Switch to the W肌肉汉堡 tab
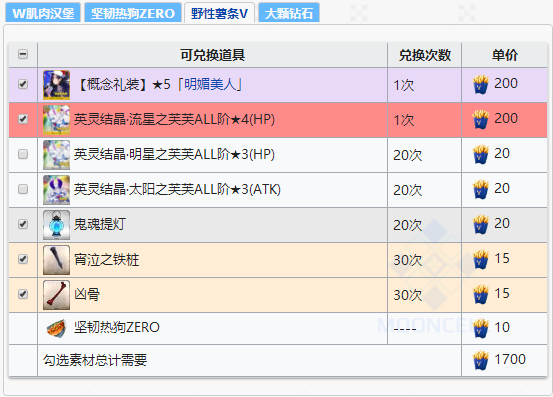The image size is (553, 397). tap(43, 13)
